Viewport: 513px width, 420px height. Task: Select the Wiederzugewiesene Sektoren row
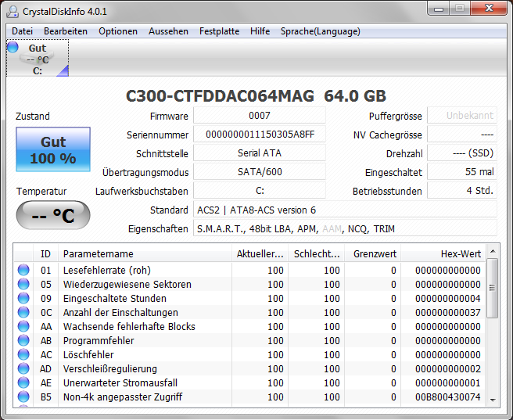tap(249, 284)
